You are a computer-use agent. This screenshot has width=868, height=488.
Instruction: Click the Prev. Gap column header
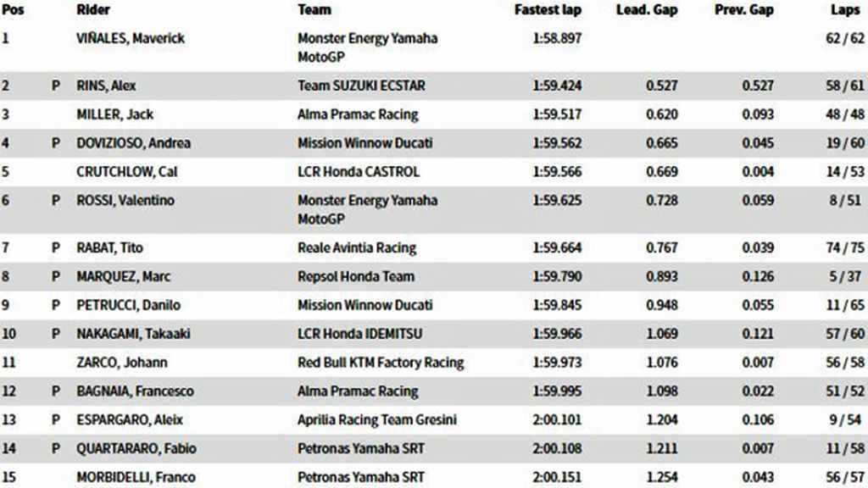pyautogui.click(x=743, y=10)
